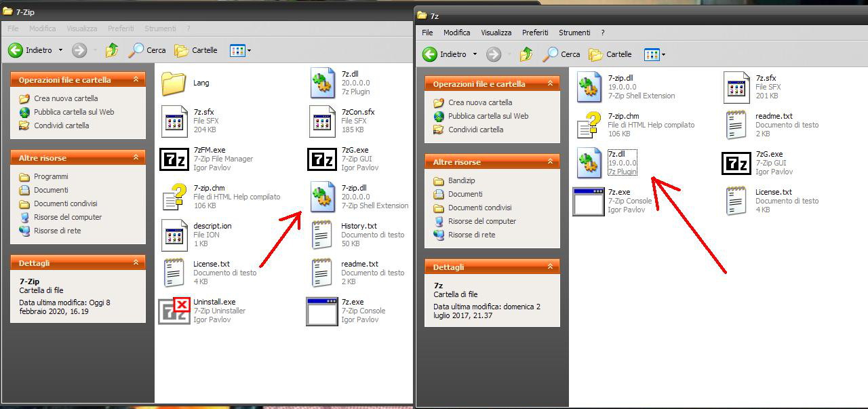Open Indietro history dropdown arrow in 7-Zip window
The image size is (868, 409).
(x=60, y=50)
